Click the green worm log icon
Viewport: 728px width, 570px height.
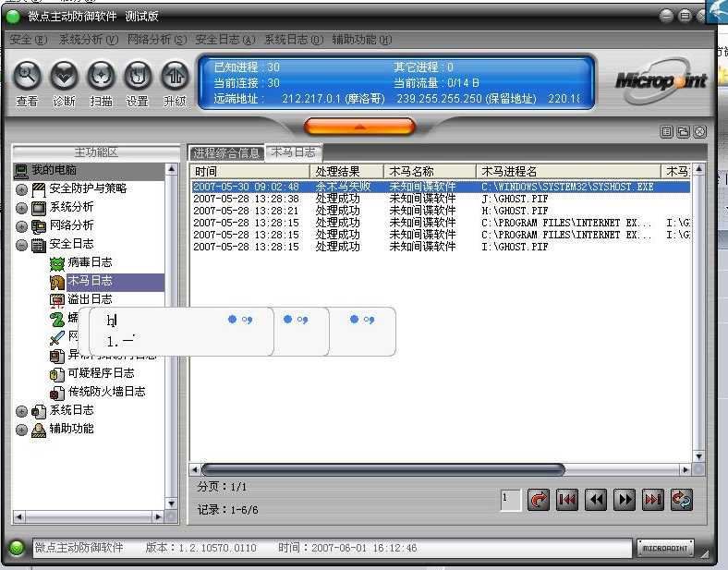(x=56, y=320)
